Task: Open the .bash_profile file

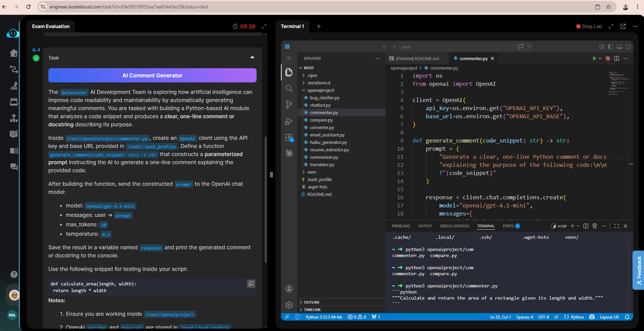Action: tap(319, 179)
